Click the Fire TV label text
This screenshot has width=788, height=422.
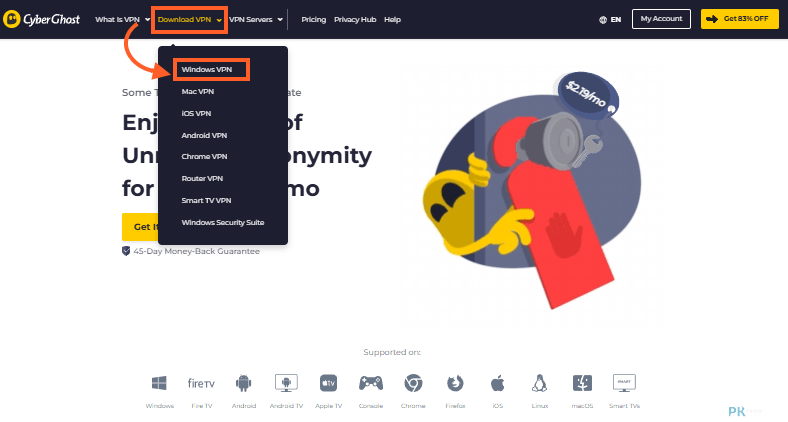(x=202, y=406)
